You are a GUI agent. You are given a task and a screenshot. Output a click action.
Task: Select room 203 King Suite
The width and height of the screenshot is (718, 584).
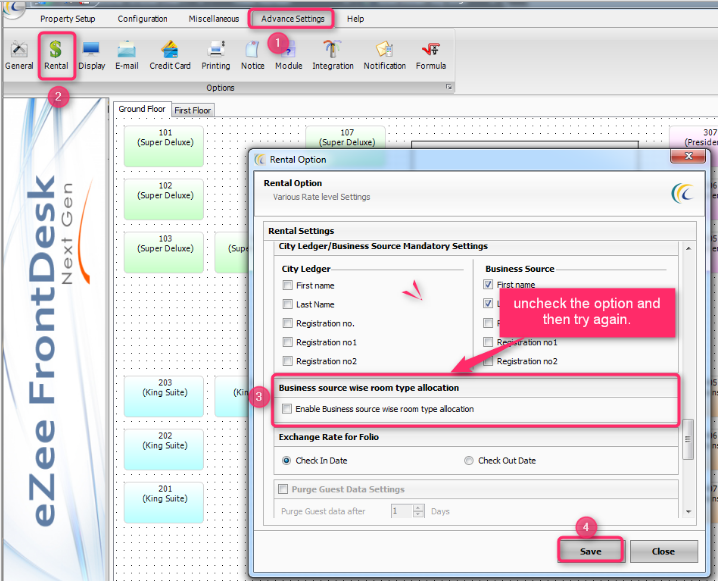click(x=164, y=396)
